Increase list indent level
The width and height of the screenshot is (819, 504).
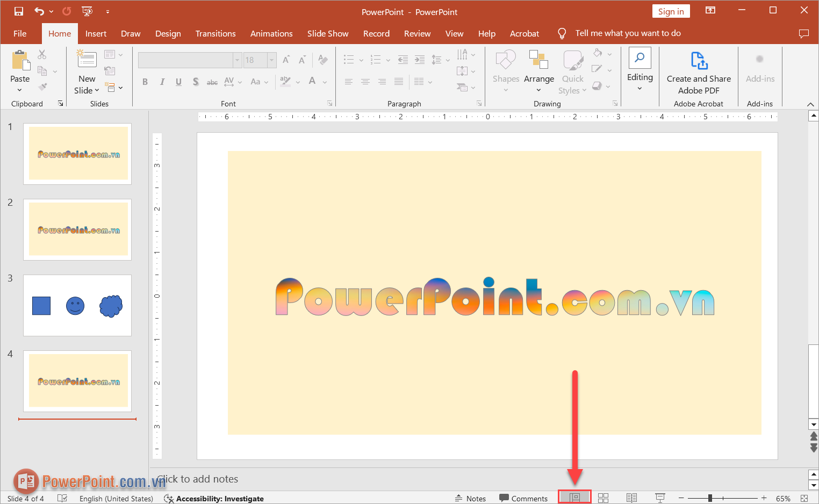click(420, 60)
